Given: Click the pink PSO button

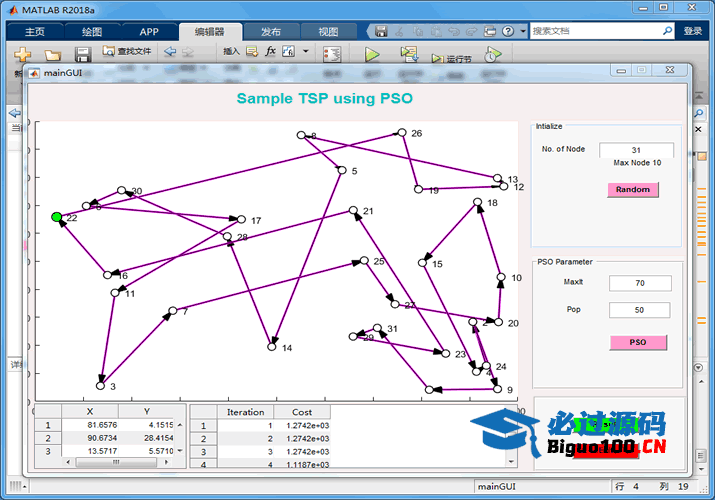Looking at the screenshot, I should coord(638,342).
